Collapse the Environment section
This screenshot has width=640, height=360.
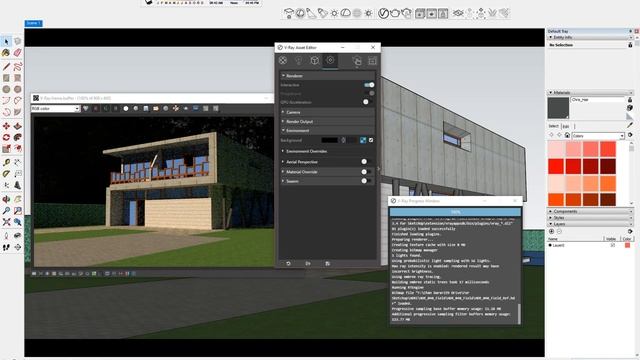point(327,130)
